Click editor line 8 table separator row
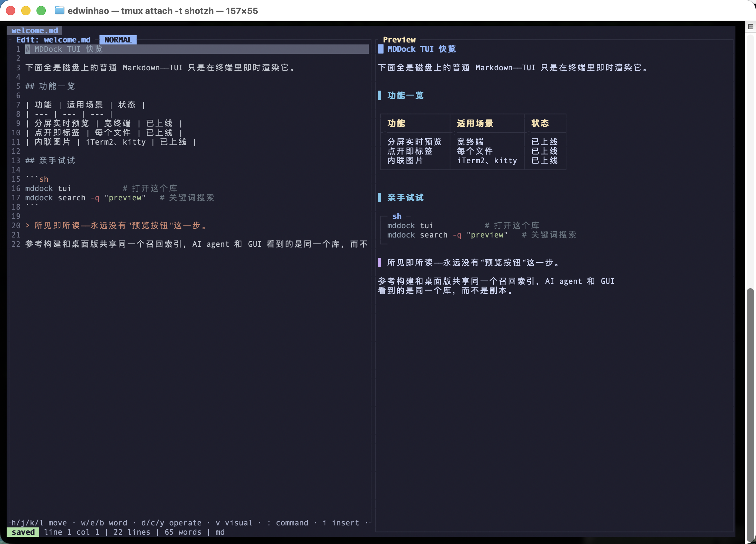Image resolution: width=756 pixels, height=544 pixels. 69,114
